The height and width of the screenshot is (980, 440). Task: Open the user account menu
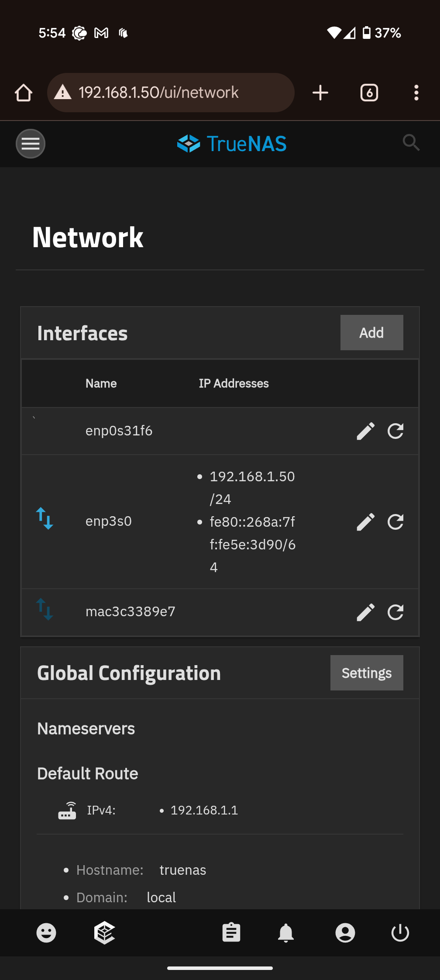pyautogui.click(x=345, y=933)
